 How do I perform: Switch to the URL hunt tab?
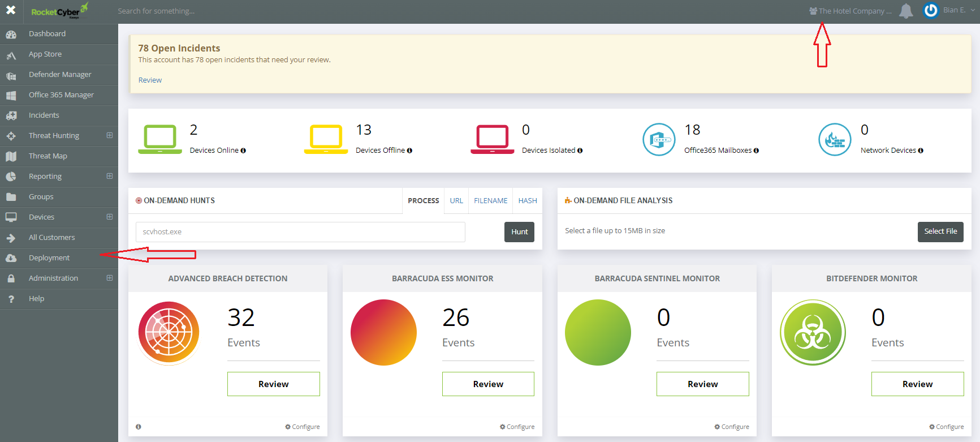(456, 201)
